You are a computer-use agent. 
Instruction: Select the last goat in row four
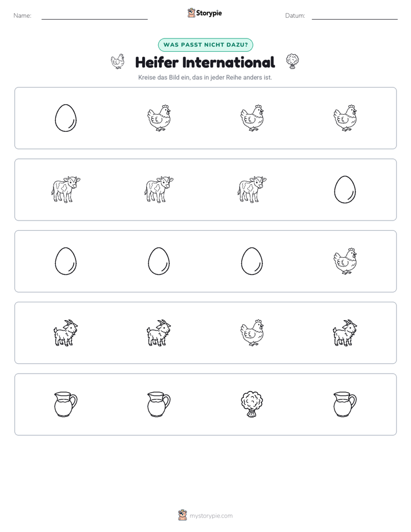pos(345,333)
